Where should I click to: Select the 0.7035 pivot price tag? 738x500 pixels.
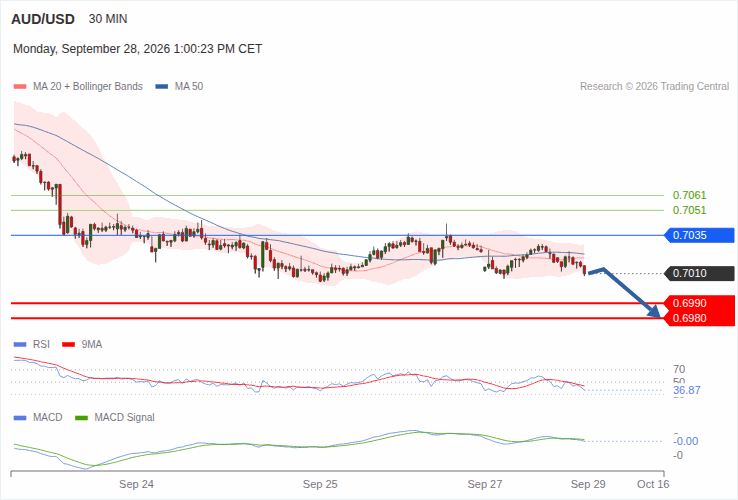[x=699, y=235]
